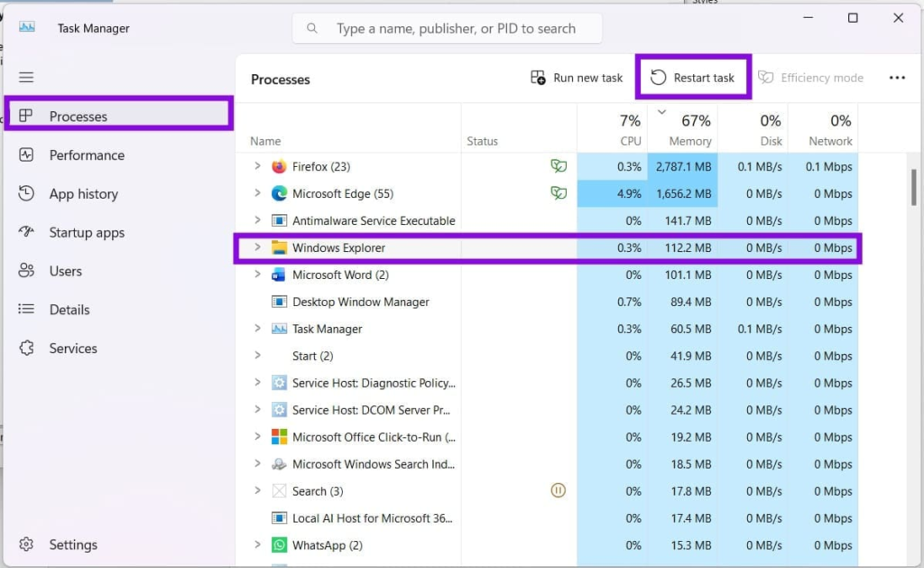
Task: Sort by the Memory column header
Action: [x=682, y=129]
